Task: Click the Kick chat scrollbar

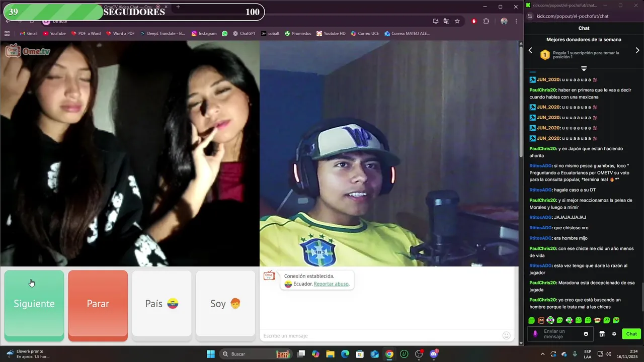Action: point(642,298)
